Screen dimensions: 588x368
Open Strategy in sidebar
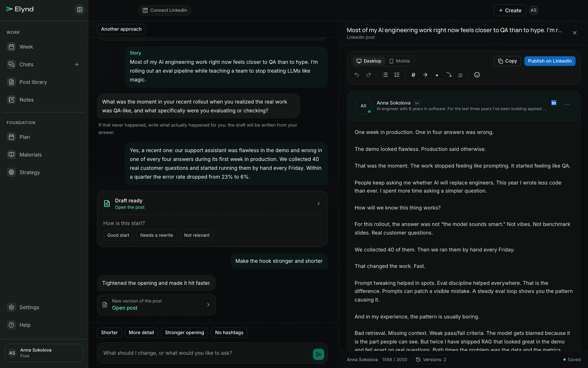click(44, 172)
